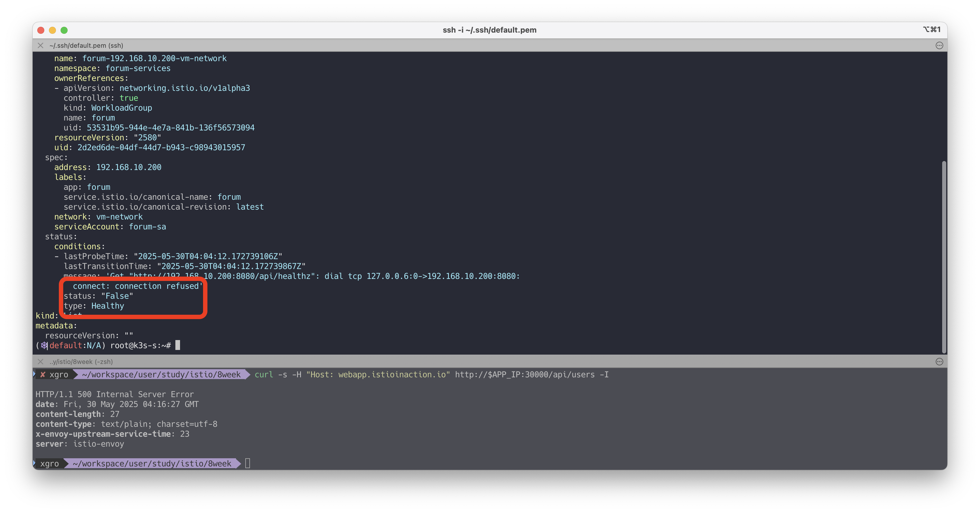
Task: Click the bottom prompt path '~/workspace/user/study/istio/8week'
Action: click(x=152, y=463)
